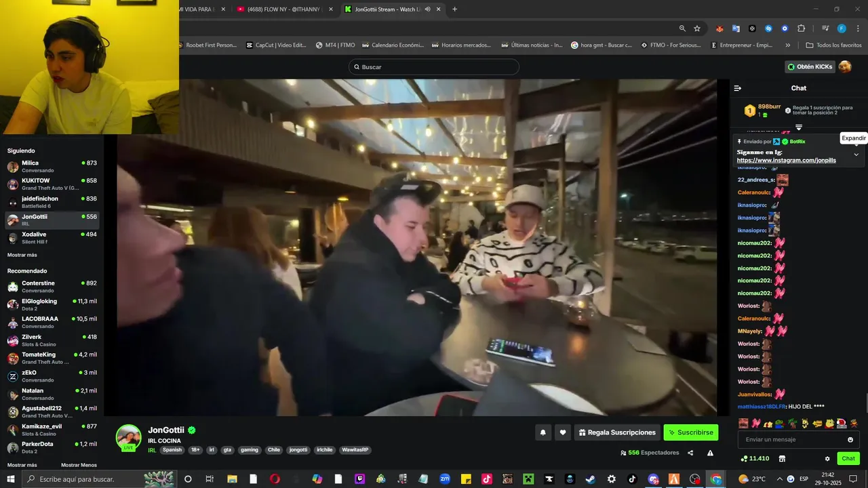Open the instagram.com/jonpills link
Screen dimensions: 868x488
pyautogui.click(x=787, y=161)
